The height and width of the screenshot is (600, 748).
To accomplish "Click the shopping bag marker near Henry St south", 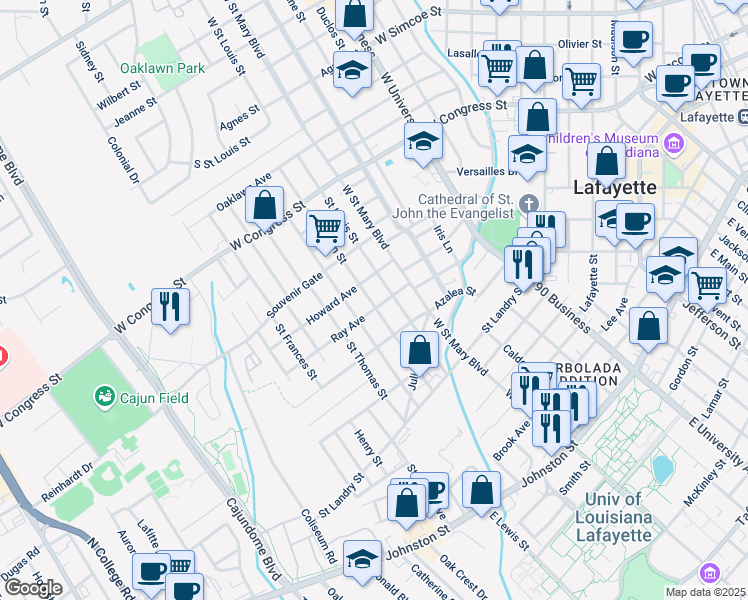I will coord(406,505).
